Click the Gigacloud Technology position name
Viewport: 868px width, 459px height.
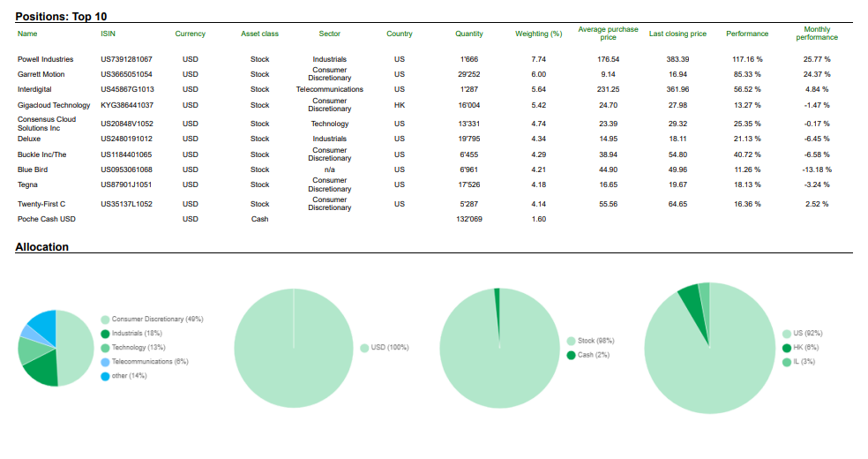click(x=54, y=105)
